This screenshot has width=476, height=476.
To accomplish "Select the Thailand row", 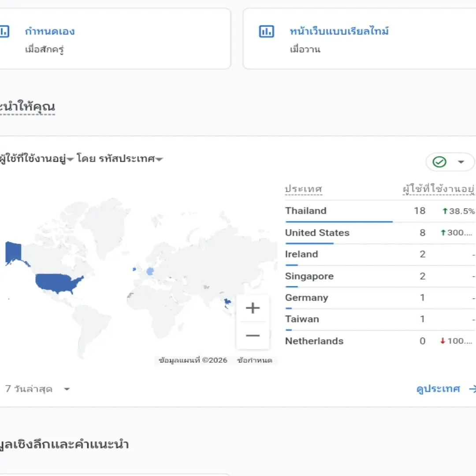I will click(380, 211).
